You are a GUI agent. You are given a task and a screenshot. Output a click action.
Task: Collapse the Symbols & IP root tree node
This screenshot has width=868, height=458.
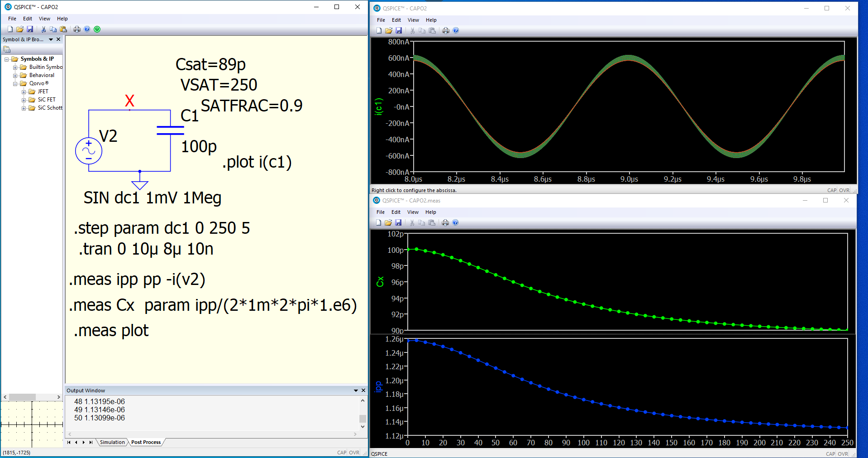click(6, 59)
